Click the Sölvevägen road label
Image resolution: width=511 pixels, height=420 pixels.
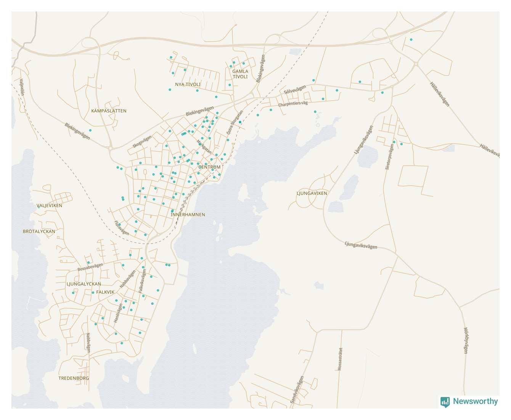click(x=295, y=90)
